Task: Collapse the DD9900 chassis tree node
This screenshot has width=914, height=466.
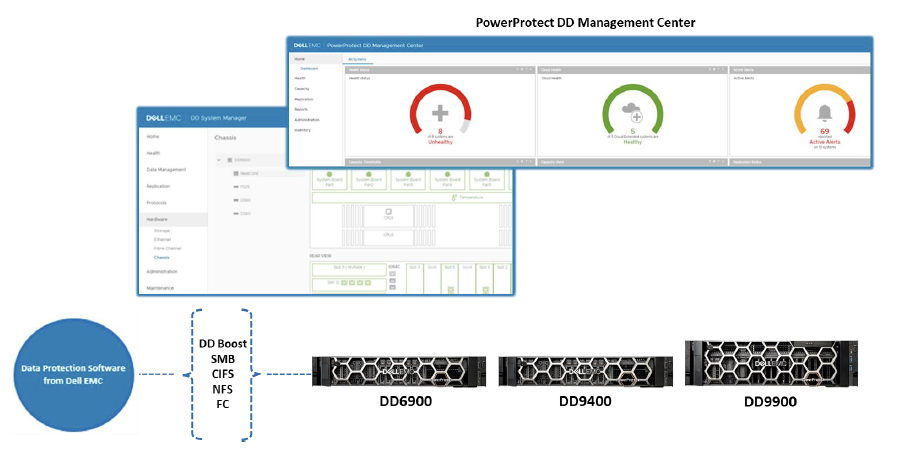Action: click(x=219, y=160)
